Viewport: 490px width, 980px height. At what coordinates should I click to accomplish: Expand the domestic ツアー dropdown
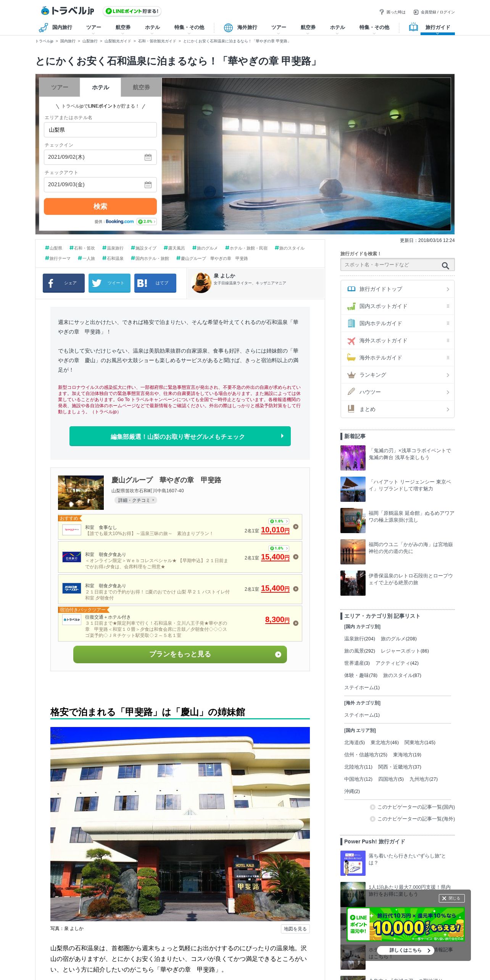click(93, 28)
